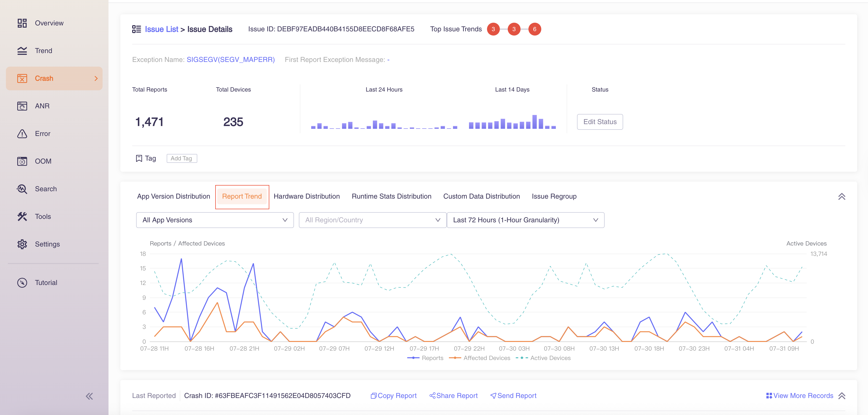Open the Tools wrench icon
868x415 pixels.
click(x=22, y=216)
